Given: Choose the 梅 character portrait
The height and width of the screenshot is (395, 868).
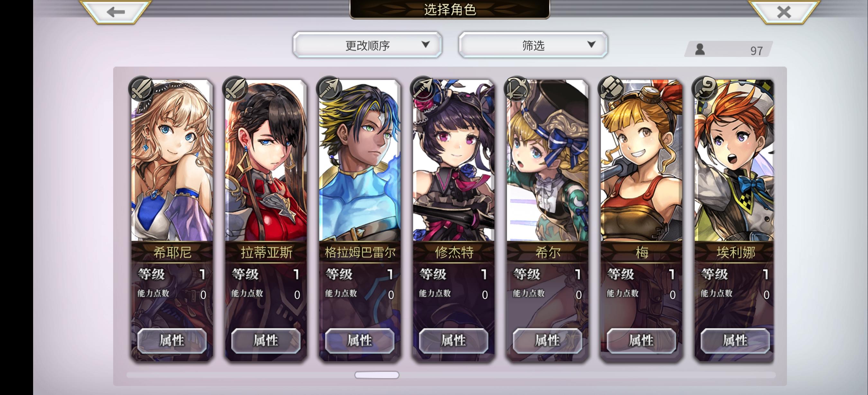Looking at the screenshot, I should point(641,161).
